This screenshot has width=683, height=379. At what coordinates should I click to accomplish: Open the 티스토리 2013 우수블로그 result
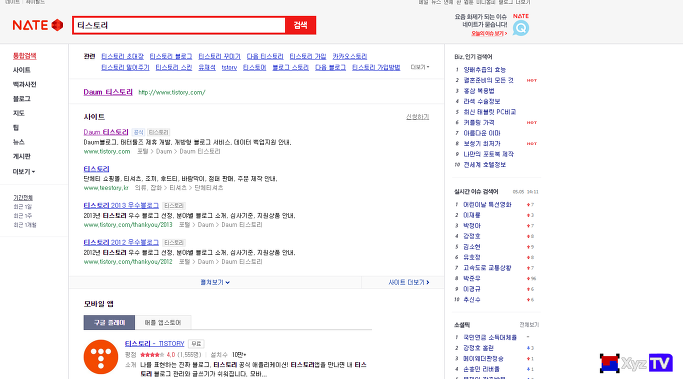pyautogui.click(x=121, y=205)
